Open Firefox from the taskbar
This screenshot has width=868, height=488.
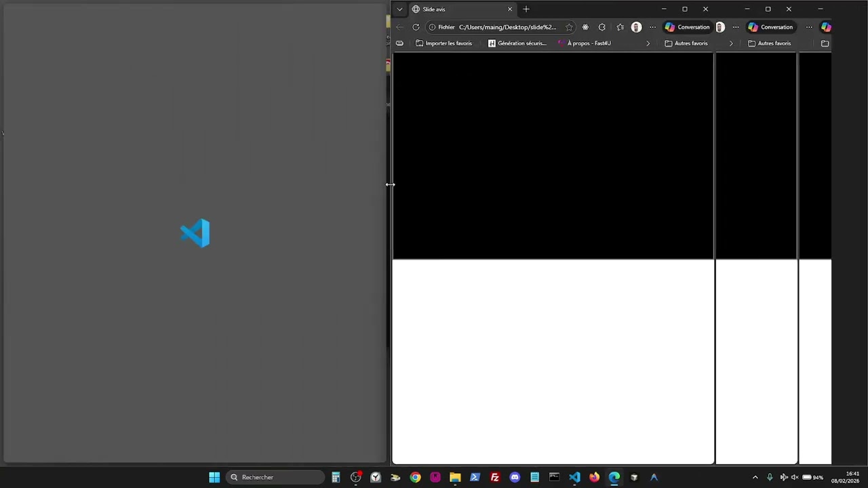coord(594,477)
